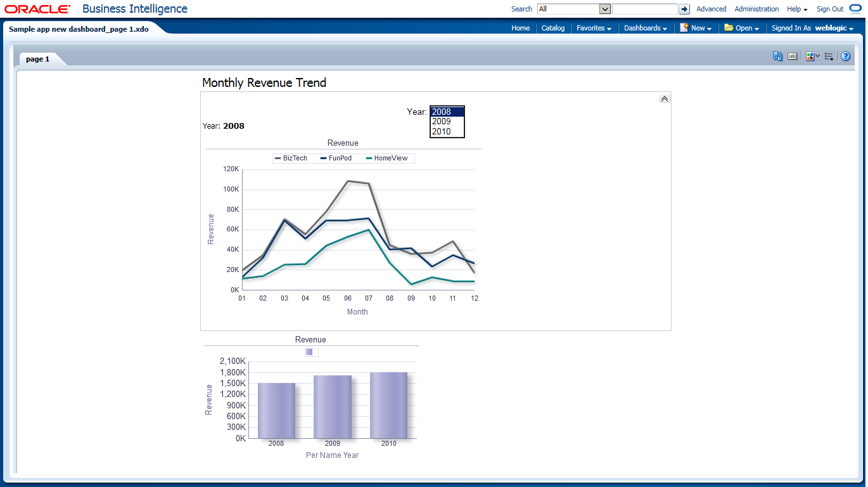
Task: Click the bar chart Revenue title
Action: (x=310, y=339)
